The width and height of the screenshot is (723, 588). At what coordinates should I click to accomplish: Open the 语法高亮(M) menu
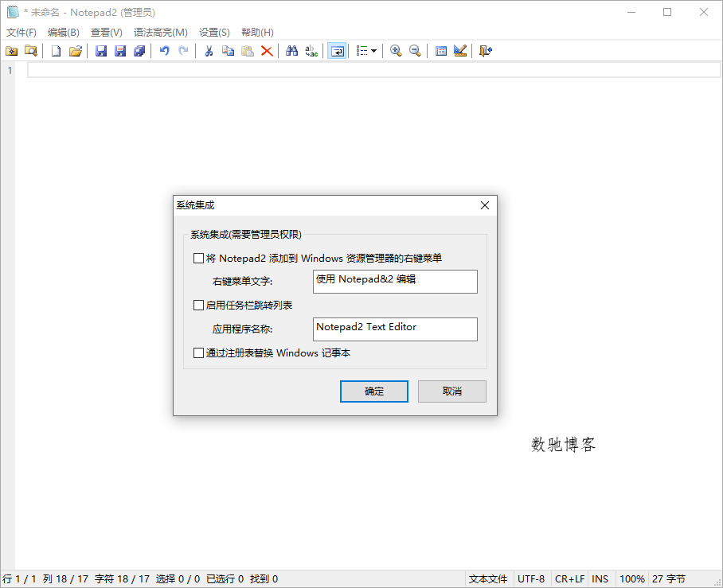[x=161, y=33]
